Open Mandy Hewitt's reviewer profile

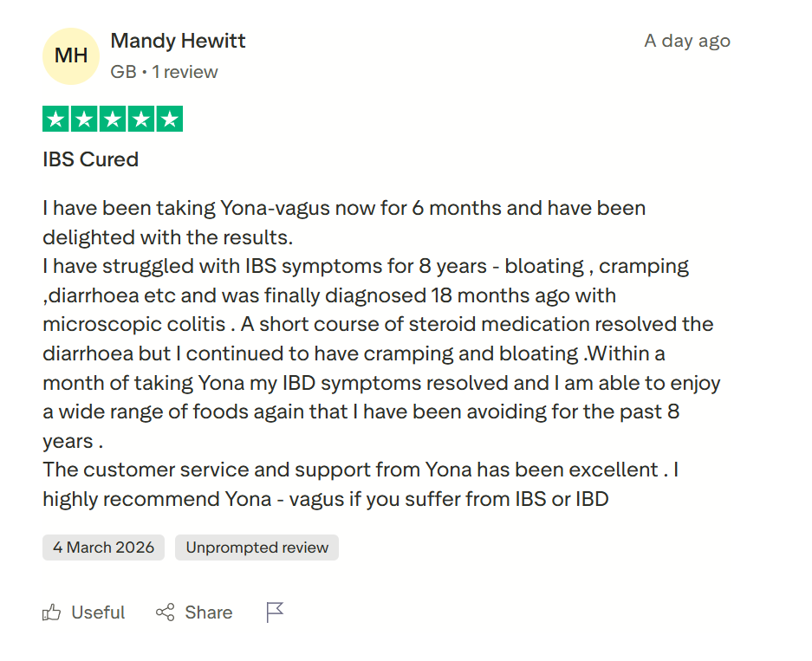(178, 41)
